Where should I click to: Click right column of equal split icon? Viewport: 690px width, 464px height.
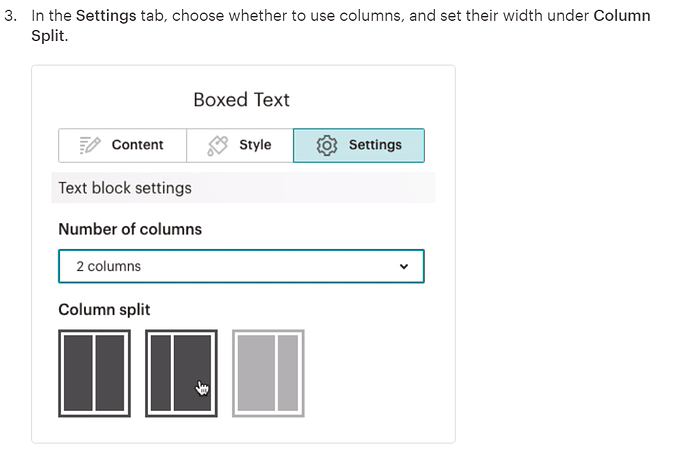tap(110, 373)
